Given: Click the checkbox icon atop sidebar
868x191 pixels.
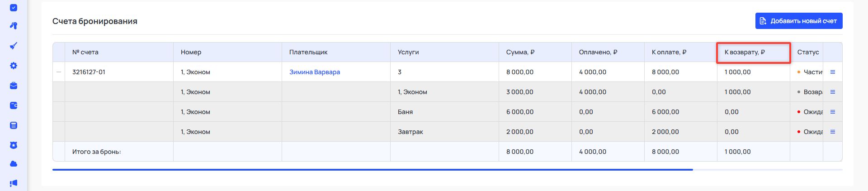Looking at the screenshot, I should [x=14, y=8].
